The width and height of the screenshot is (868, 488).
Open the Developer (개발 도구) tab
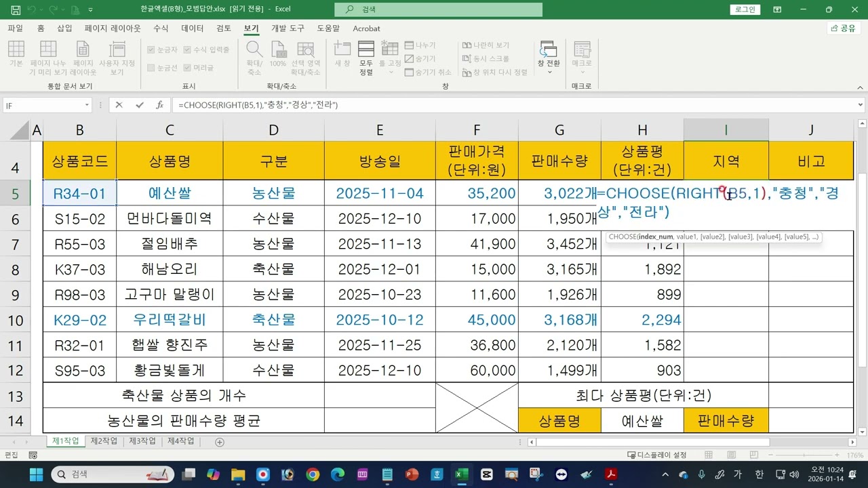coord(288,28)
